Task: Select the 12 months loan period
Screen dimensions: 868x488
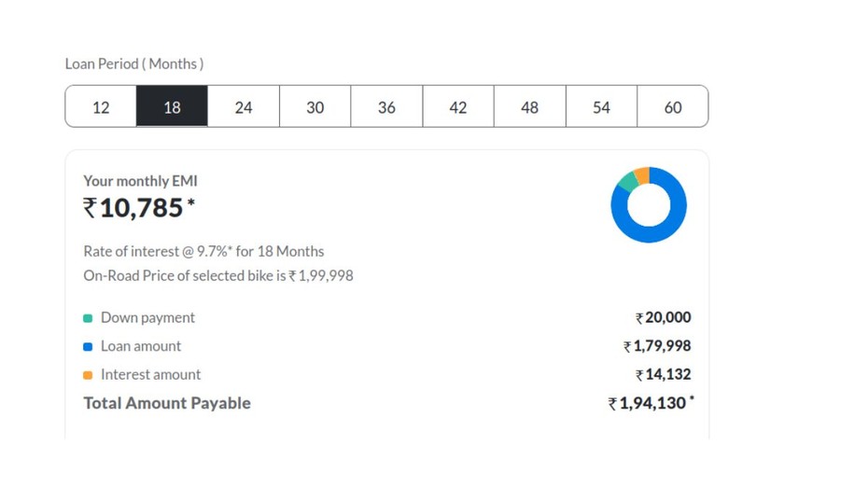Action: [101, 107]
